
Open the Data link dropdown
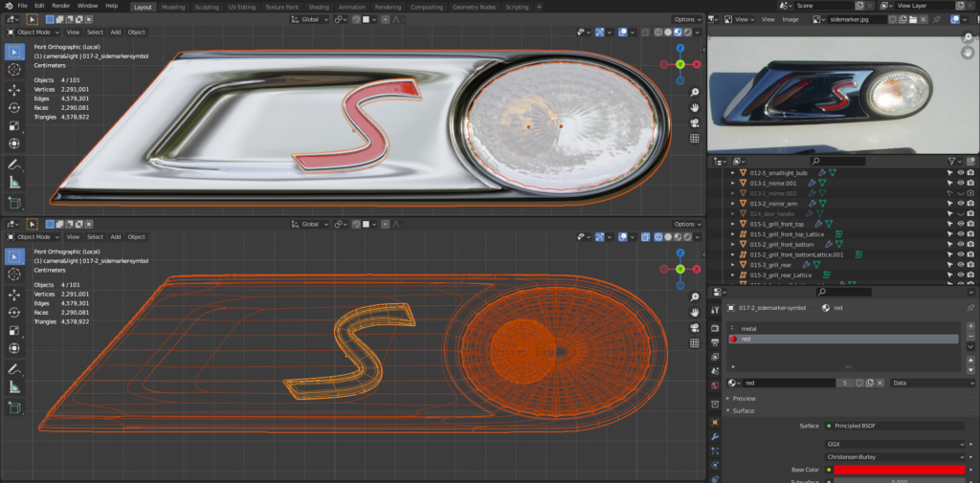[x=932, y=383]
